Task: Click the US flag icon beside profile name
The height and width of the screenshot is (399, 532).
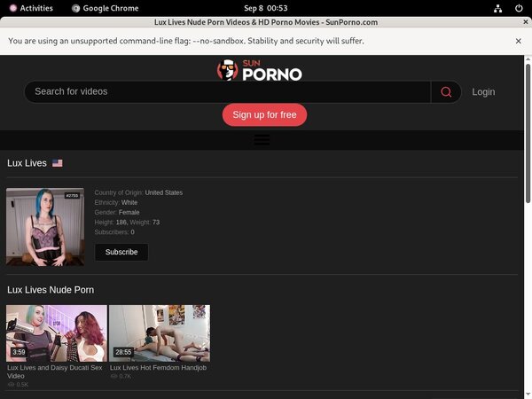Action: pyautogui.click(x=58, y=163)
